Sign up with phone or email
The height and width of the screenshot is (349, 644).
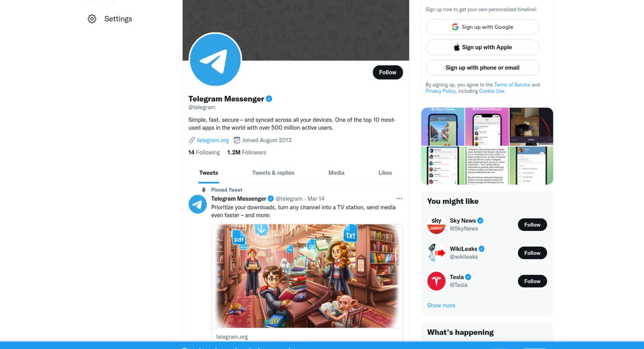tap(482, 68)
